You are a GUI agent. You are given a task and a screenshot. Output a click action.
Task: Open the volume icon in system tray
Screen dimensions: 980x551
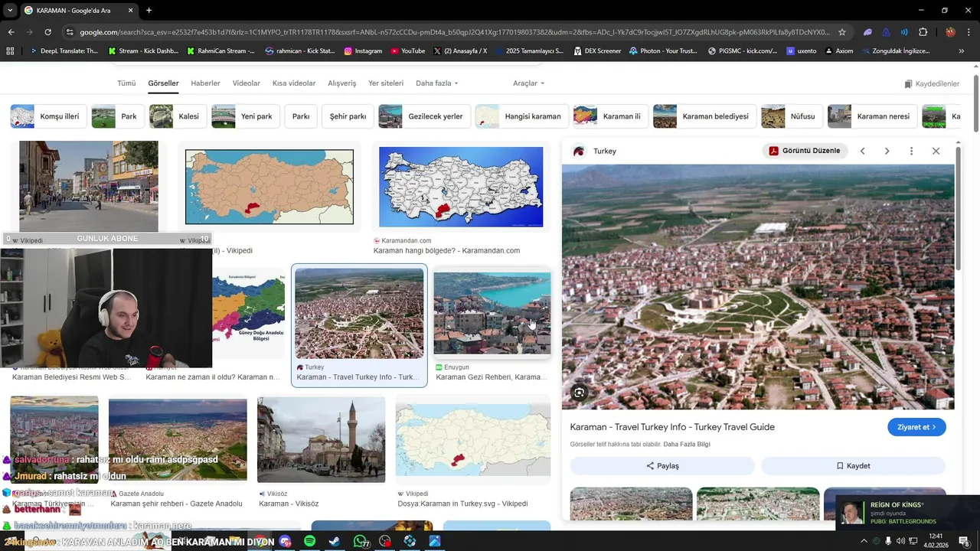pyautogui.click(x=900, y=541)
